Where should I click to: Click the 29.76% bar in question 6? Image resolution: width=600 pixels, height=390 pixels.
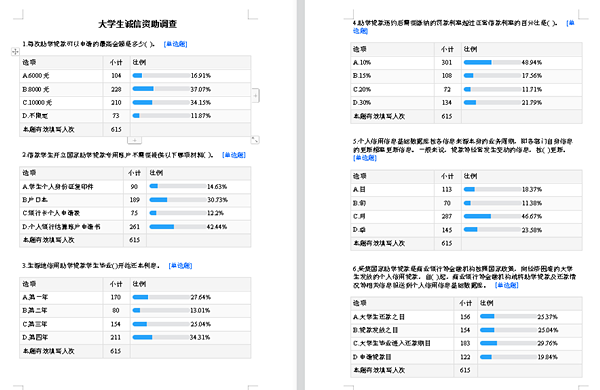point(509,343)
